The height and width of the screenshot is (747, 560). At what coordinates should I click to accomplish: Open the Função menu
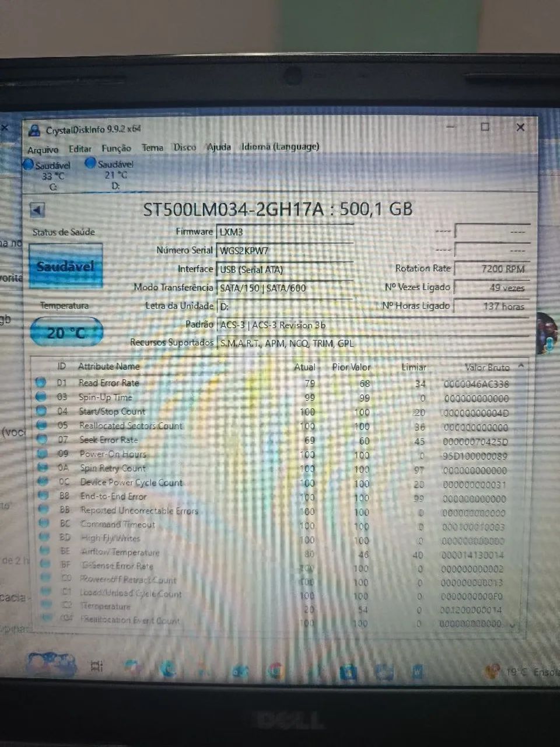click(116, 148)
